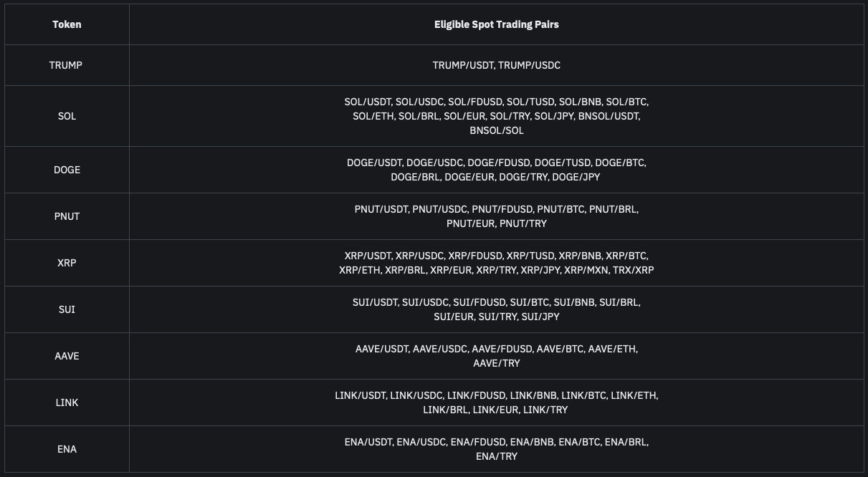
Task: Select the TRUMP token cell
Action: click(66, 65)
